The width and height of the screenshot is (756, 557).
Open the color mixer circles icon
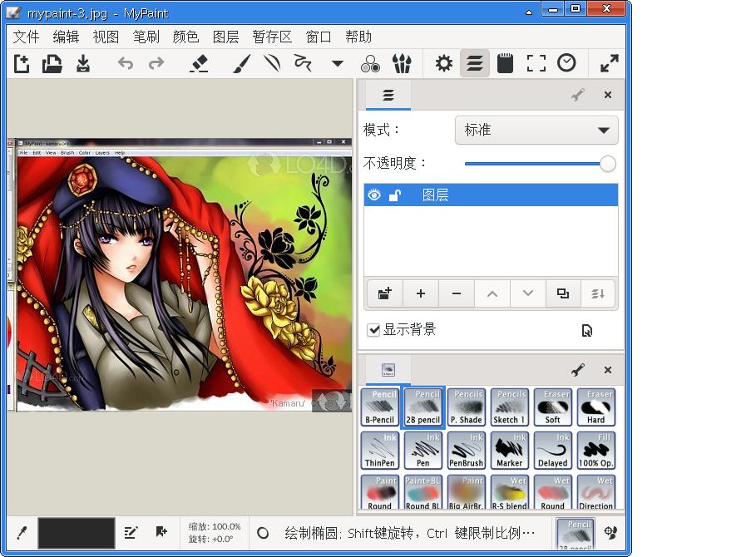coord(370,63)
